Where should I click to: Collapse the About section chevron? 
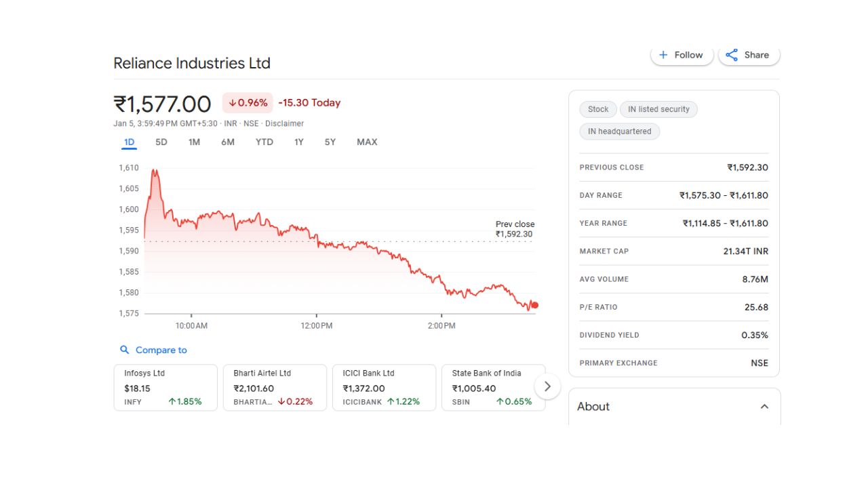[764, 407]
